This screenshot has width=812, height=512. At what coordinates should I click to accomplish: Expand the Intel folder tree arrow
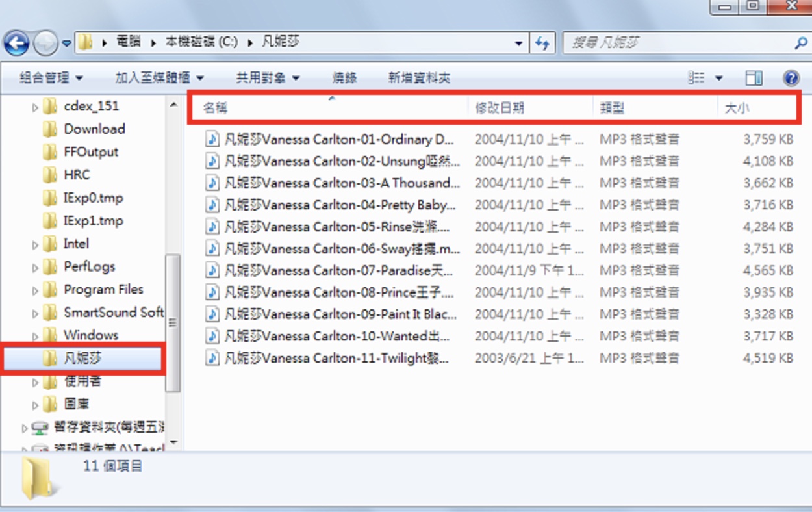coord(35,244)
